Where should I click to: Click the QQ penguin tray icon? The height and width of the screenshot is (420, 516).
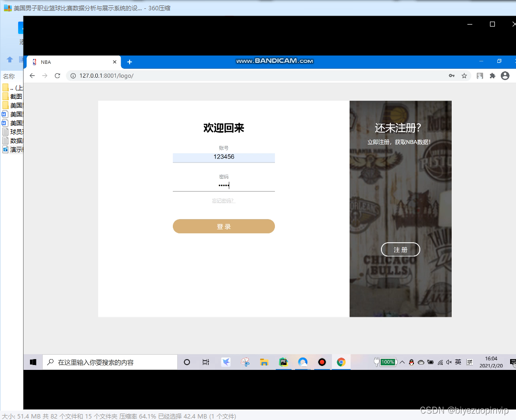[411, 362]
